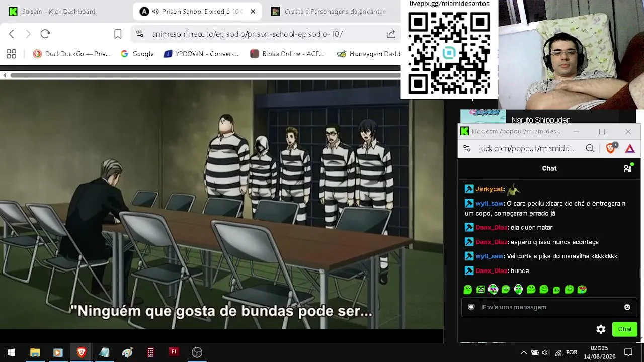Open the volume control in tray
This screenshot has width=644, height=362.
(546, 352)
